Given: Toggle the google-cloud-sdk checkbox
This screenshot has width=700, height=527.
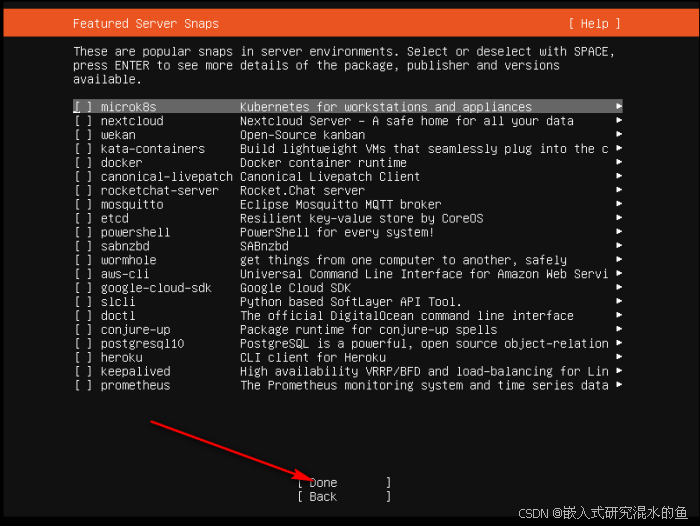Looking at the screenshot, I should [x=83, y=288].
